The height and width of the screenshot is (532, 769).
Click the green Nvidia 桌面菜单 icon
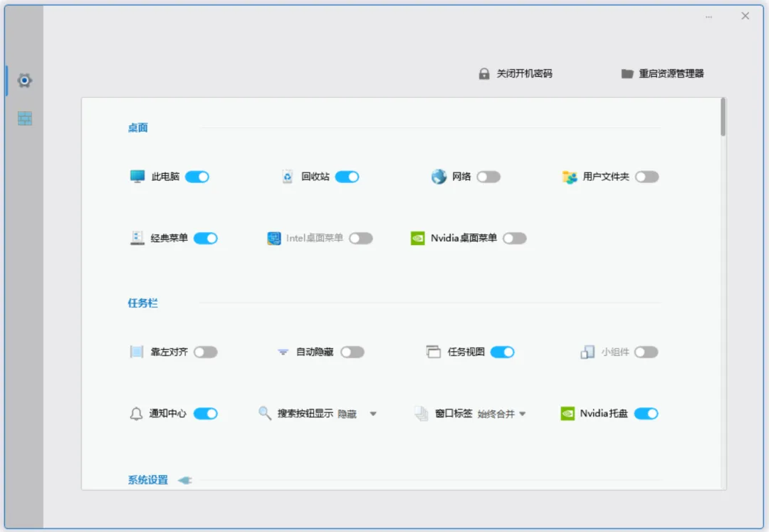click(416, 238)
